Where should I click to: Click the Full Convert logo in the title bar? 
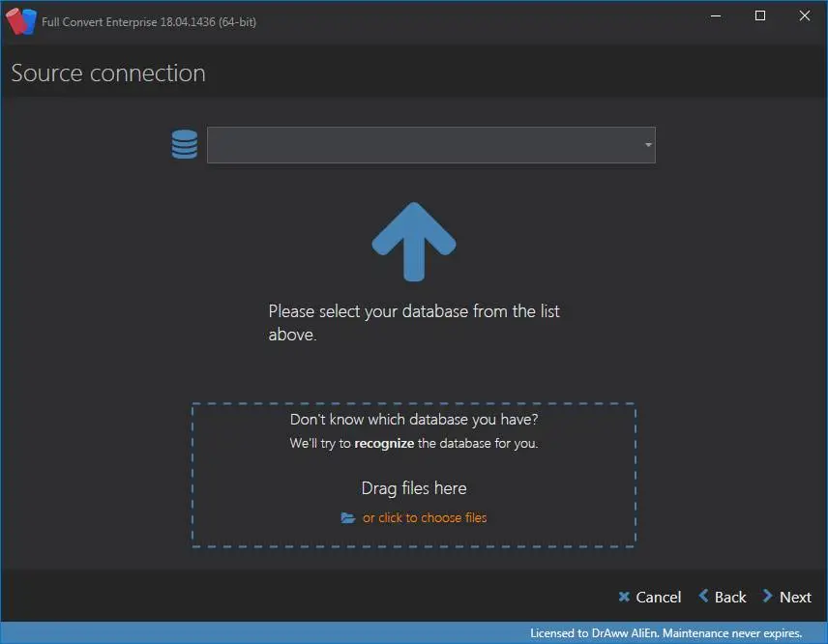(21, 21)
